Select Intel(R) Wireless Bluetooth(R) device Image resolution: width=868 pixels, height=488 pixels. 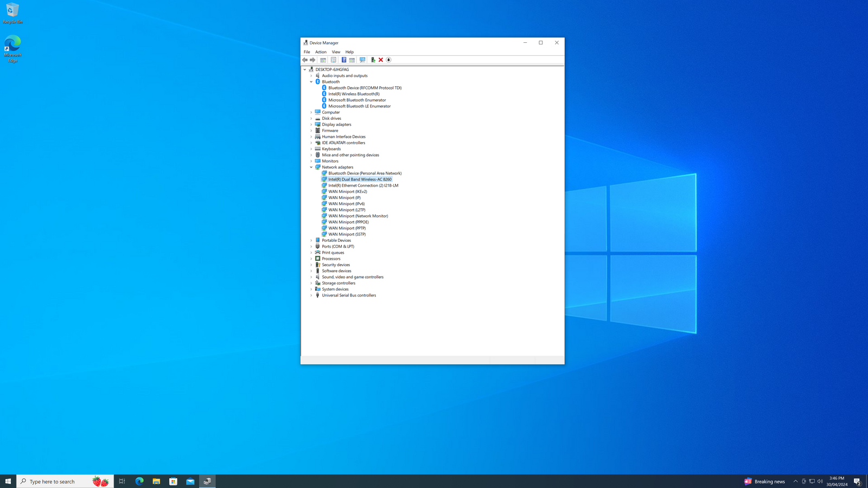354,94
